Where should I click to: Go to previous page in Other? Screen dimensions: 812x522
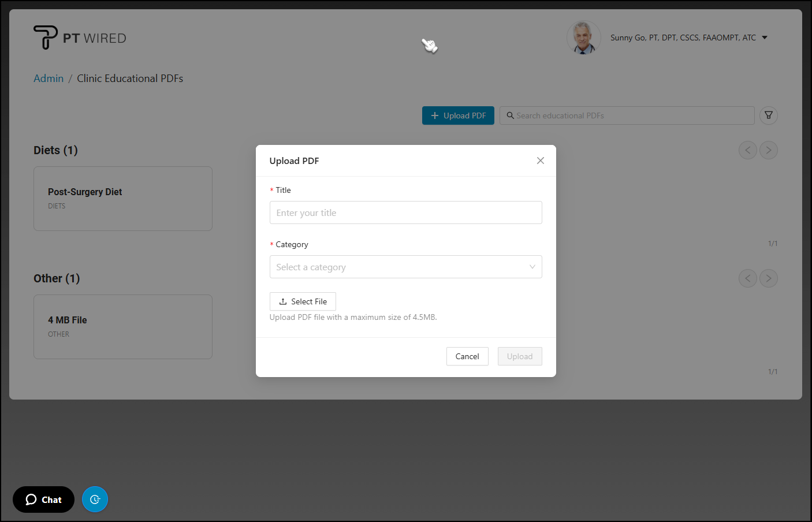pyautogui.click(x=747, y=278)
